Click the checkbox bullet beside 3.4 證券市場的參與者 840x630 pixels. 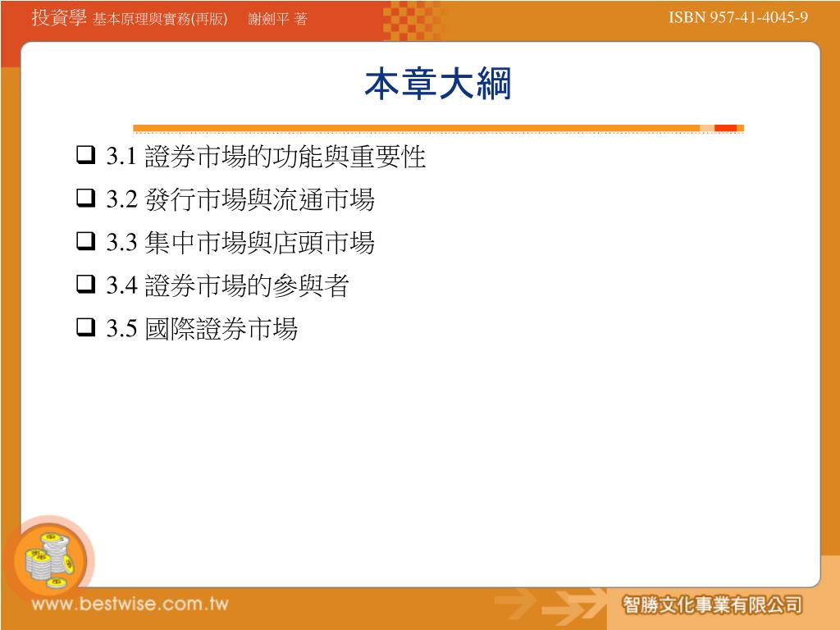click(x=85, y=283)
